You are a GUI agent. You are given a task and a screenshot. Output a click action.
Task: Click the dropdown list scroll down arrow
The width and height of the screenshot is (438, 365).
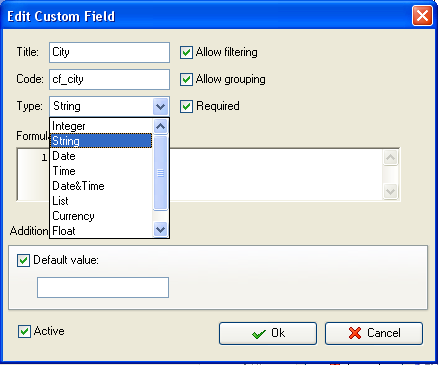[x=161, y=229]
